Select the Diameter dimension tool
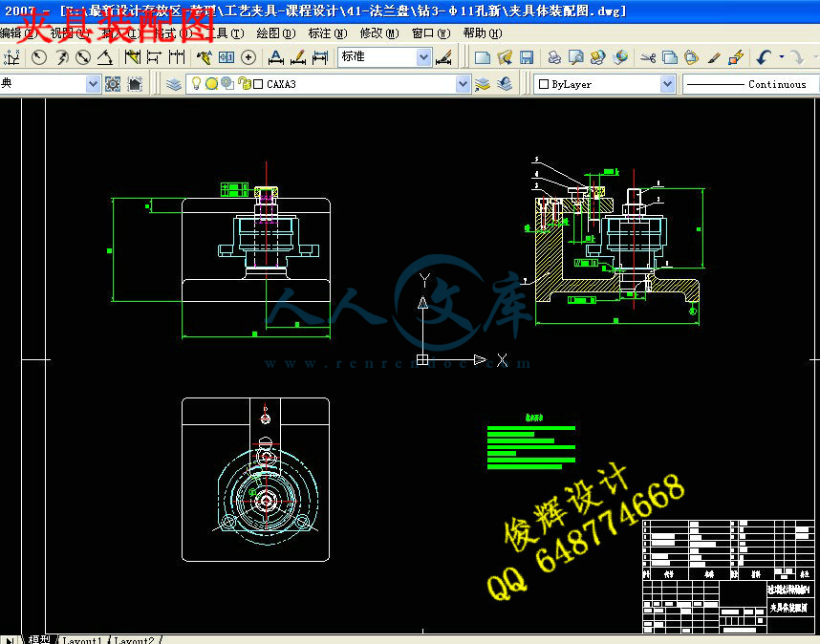 tap(84, 57)
